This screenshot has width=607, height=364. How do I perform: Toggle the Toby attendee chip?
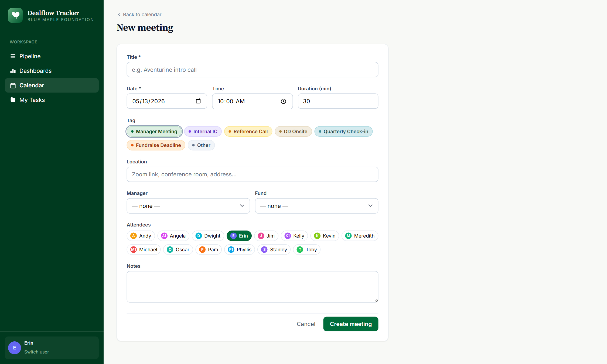pos(307,249)
